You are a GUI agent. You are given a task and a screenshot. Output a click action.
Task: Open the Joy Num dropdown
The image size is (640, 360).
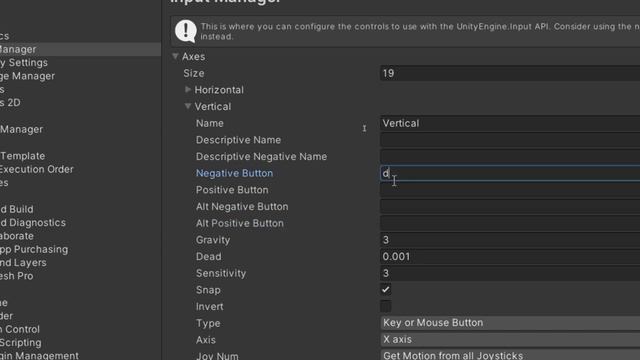coord(510,355)
